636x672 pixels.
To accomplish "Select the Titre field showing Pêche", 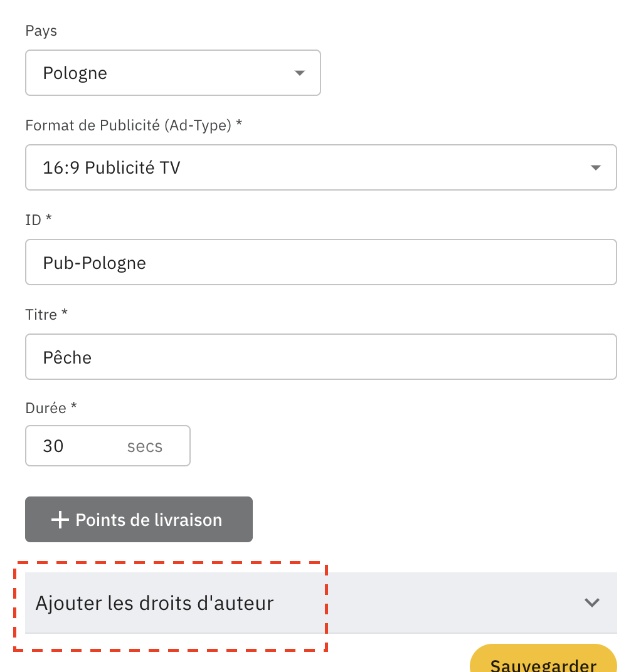I will click(321, 357).
